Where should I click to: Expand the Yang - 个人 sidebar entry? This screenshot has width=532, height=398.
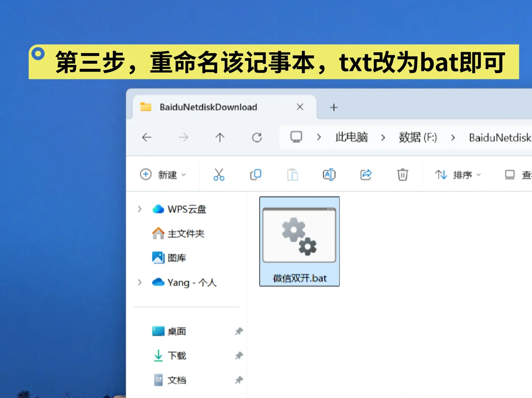tap(139, 282)
